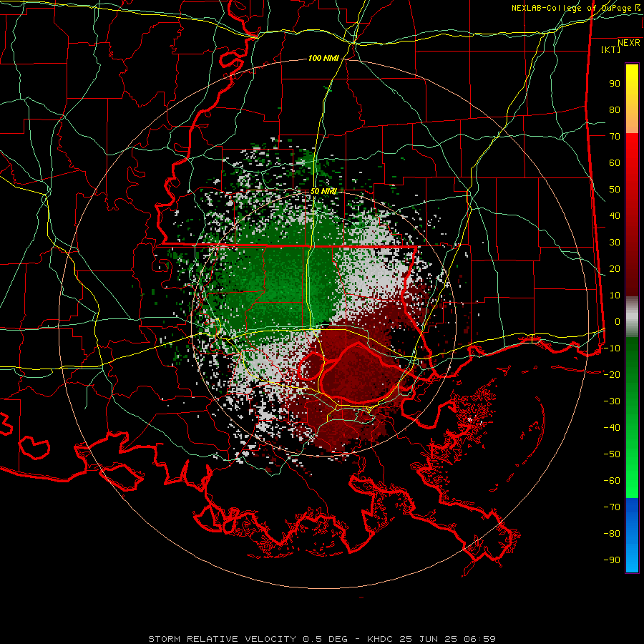Click the 60 value on the velocity scale
The image size is (644, 644).
point(615,163)
